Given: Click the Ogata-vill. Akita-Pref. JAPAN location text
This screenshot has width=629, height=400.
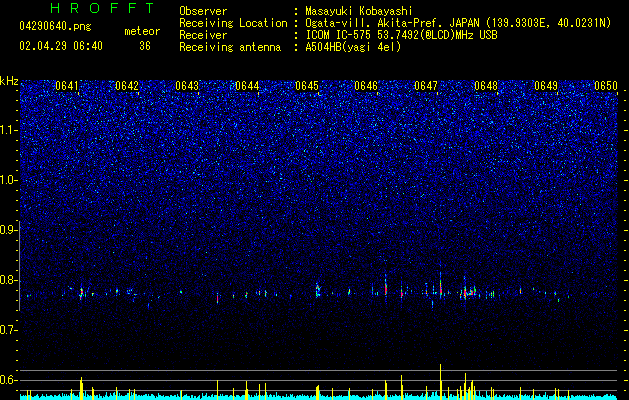Looking at the screenshot, I should pos(458,23).
